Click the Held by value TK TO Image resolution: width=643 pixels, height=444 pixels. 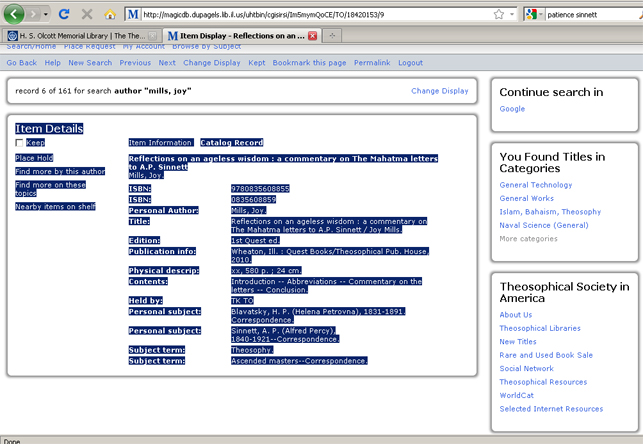pos(242,301)
